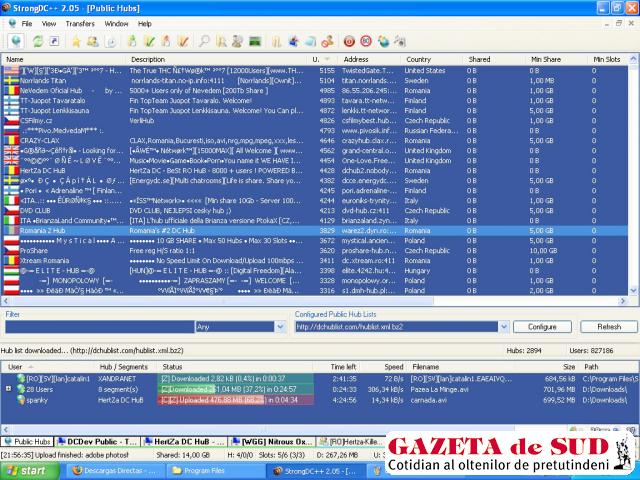
Task: Click the Configure button
Action: 542,327
